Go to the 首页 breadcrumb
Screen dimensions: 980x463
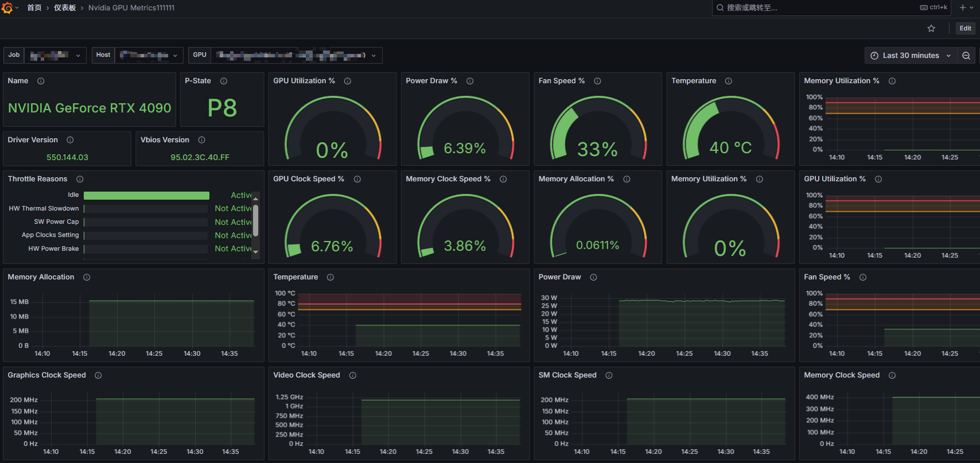34,7
